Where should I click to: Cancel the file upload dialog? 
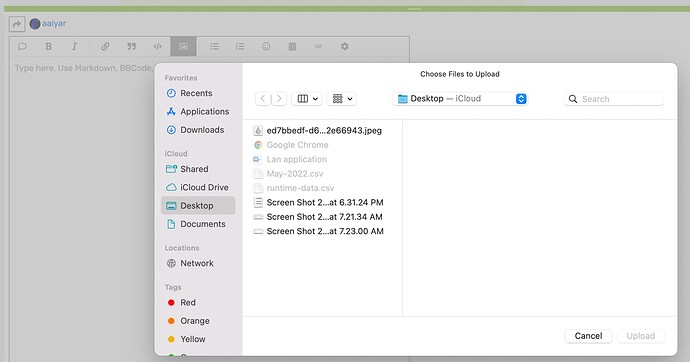588,336
